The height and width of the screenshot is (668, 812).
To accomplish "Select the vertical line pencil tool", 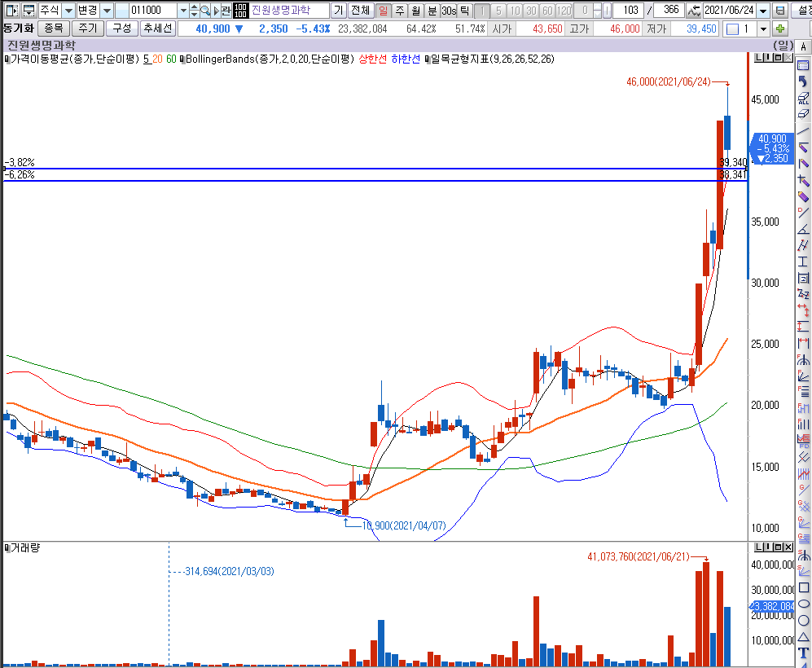I will [x=803, y=164].
